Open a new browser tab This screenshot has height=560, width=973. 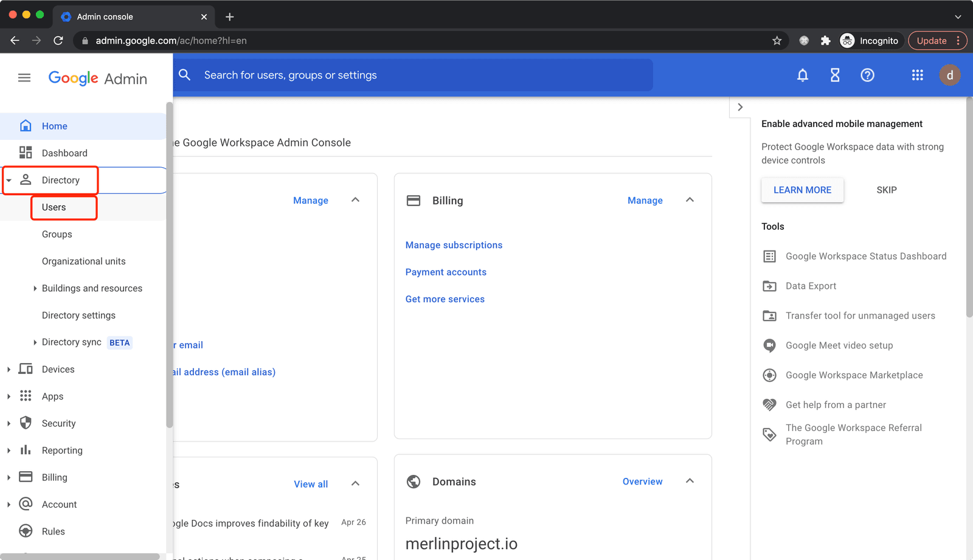coord(230,17)
